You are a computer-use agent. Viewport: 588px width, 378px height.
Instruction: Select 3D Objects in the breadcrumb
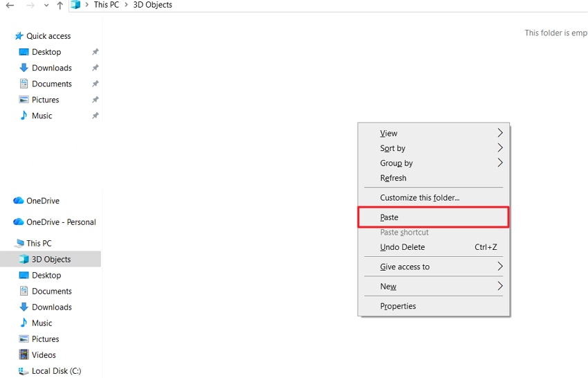coord(153,5)
